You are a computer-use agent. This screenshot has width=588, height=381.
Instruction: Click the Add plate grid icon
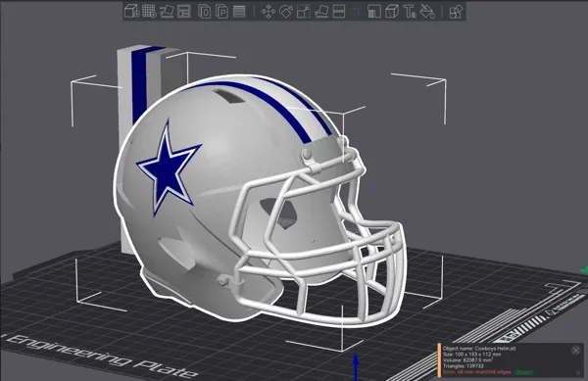tap(149, 11)
